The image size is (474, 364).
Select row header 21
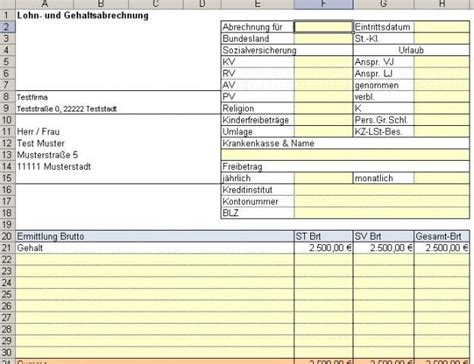point(7,248)
